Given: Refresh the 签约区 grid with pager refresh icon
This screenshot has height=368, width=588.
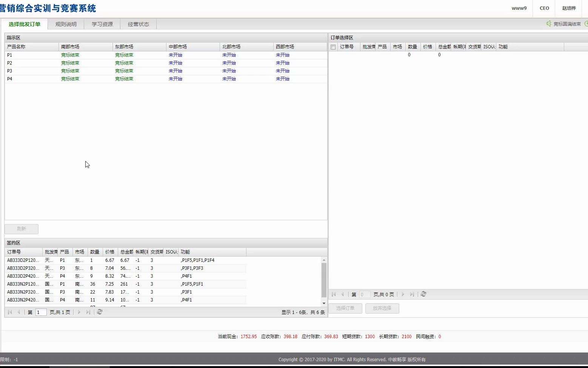Looking at the screenshot, I should [x=100, y=312].
